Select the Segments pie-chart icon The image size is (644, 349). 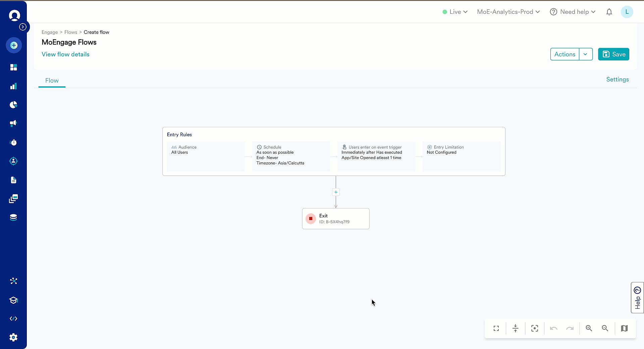[14, 105]
